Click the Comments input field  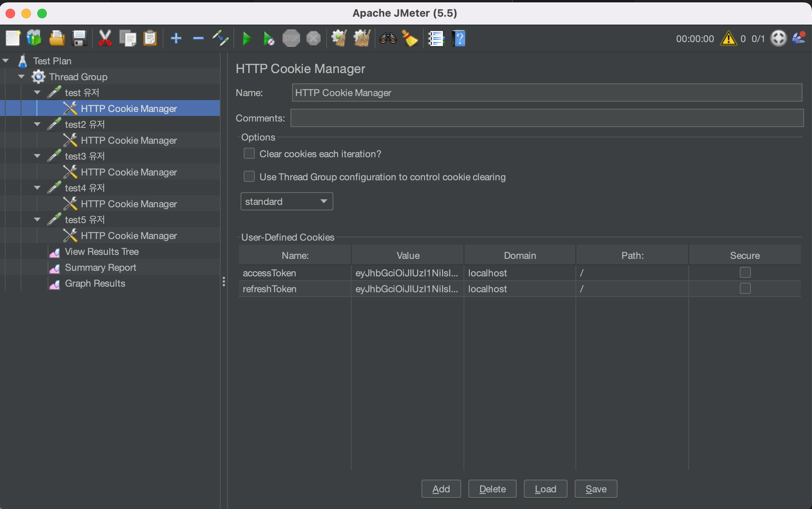click(547, 118)
